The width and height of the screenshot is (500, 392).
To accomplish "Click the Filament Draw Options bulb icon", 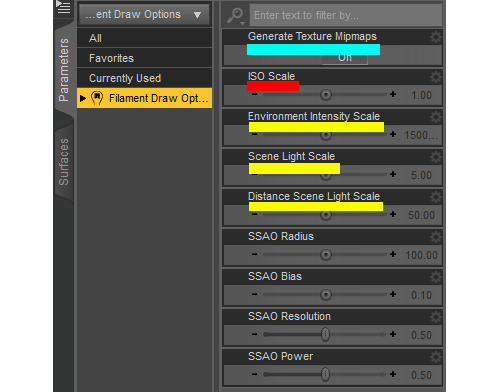I will (97, 98).
